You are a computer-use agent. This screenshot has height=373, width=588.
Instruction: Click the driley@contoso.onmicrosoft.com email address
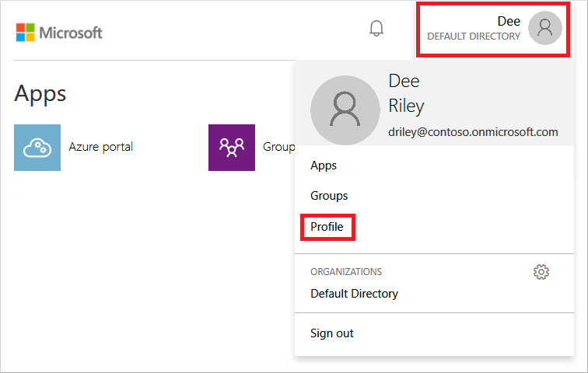click(473, 132)
